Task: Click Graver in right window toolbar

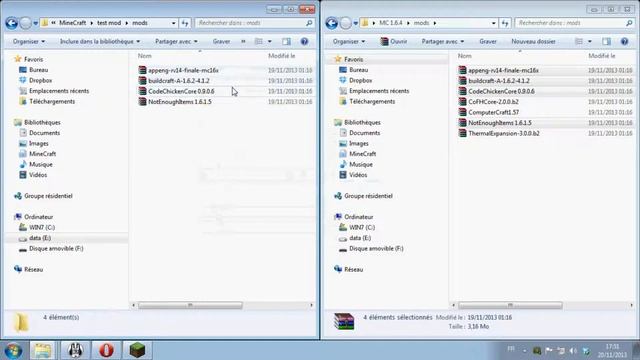Action: [x=488, y=42]
